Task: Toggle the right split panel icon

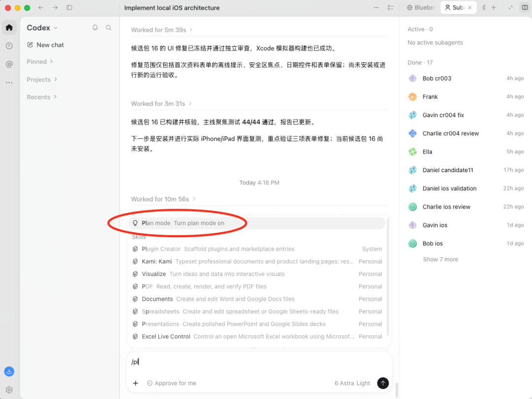Action: tap(525, 7)
